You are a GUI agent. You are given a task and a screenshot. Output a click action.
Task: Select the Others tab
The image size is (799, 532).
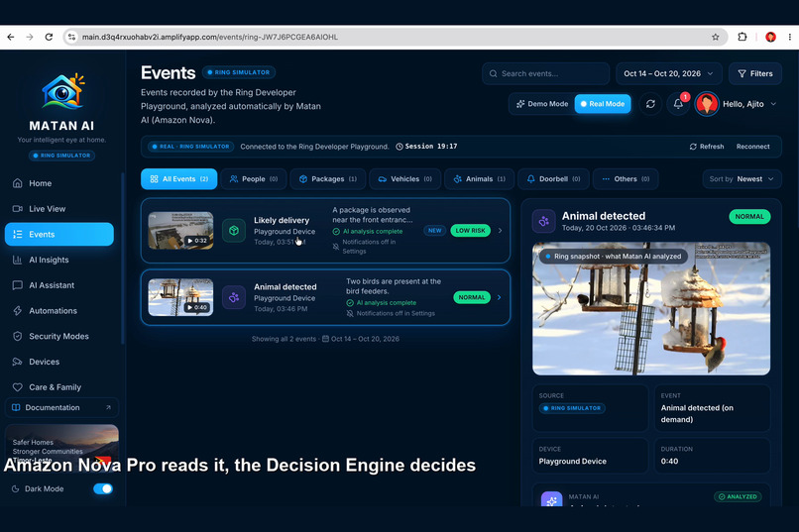(626, 179)
